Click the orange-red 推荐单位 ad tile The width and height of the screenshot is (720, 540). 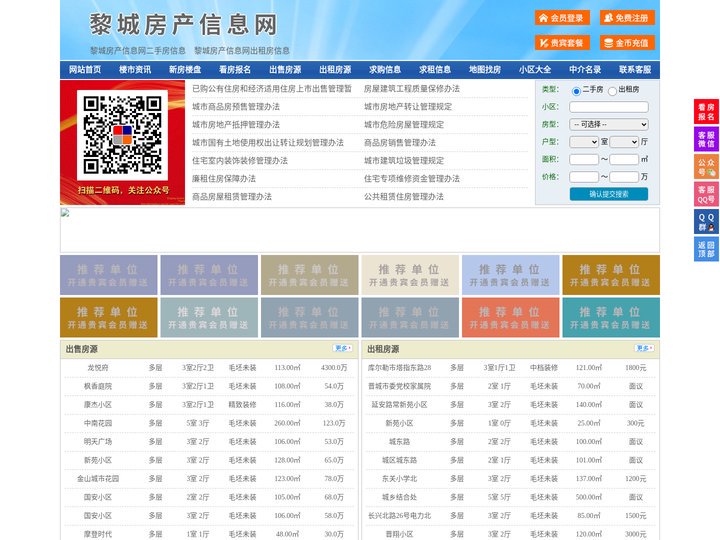coord(511,318)
